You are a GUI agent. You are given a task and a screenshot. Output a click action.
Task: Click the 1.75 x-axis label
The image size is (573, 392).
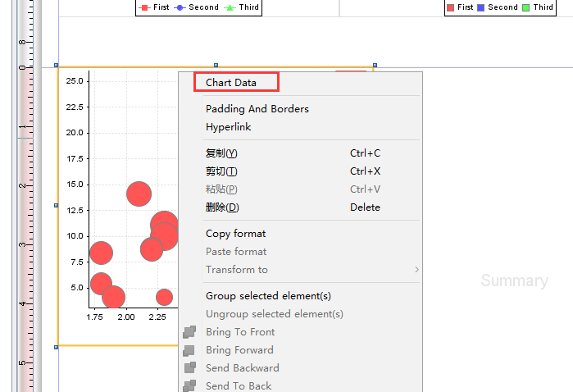[94, 317]
